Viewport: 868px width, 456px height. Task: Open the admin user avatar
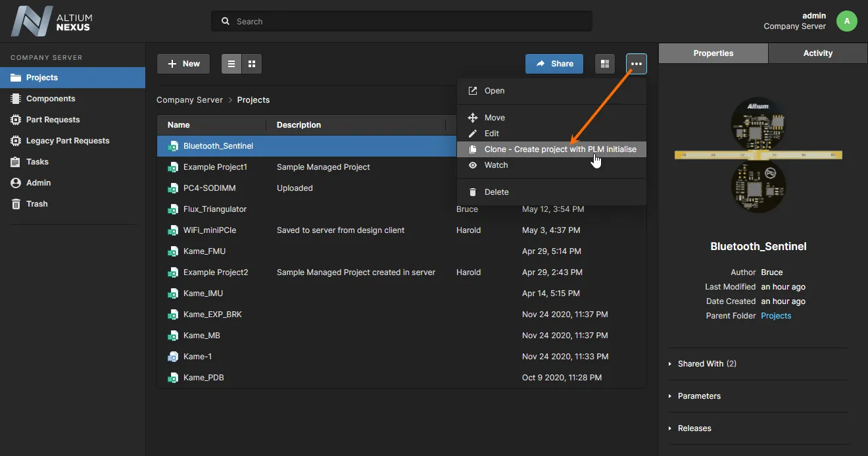(847, 21)
